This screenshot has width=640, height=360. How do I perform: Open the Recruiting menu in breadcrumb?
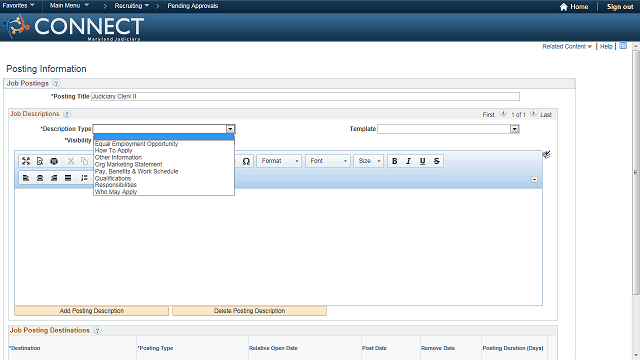click(x=131, y=6)
